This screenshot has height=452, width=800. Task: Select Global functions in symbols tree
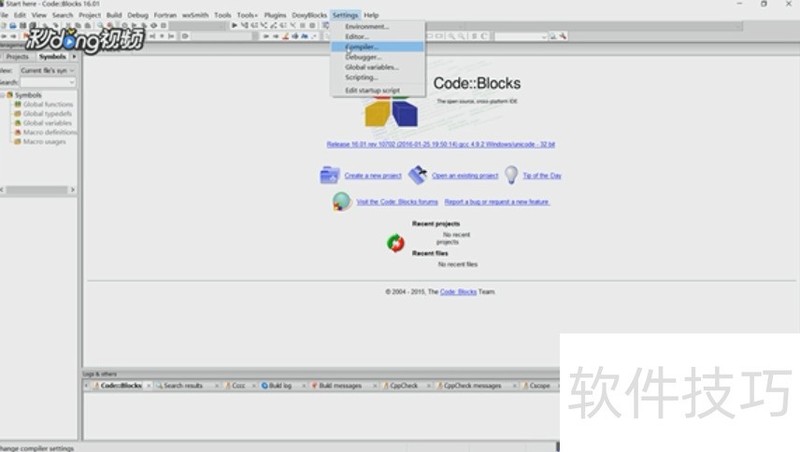[x=48, y=104]
